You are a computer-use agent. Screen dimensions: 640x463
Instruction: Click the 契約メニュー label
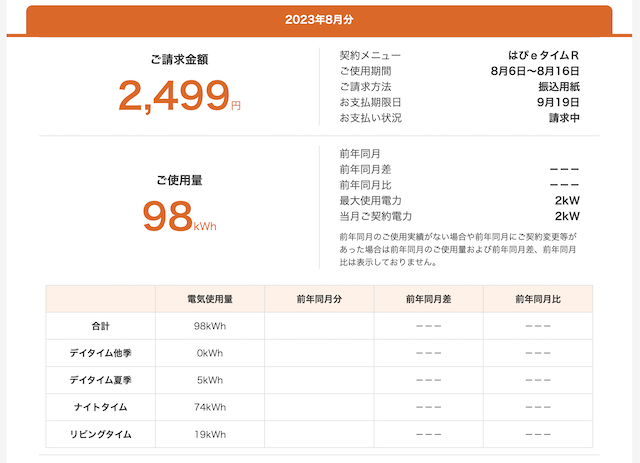point(370,56)
